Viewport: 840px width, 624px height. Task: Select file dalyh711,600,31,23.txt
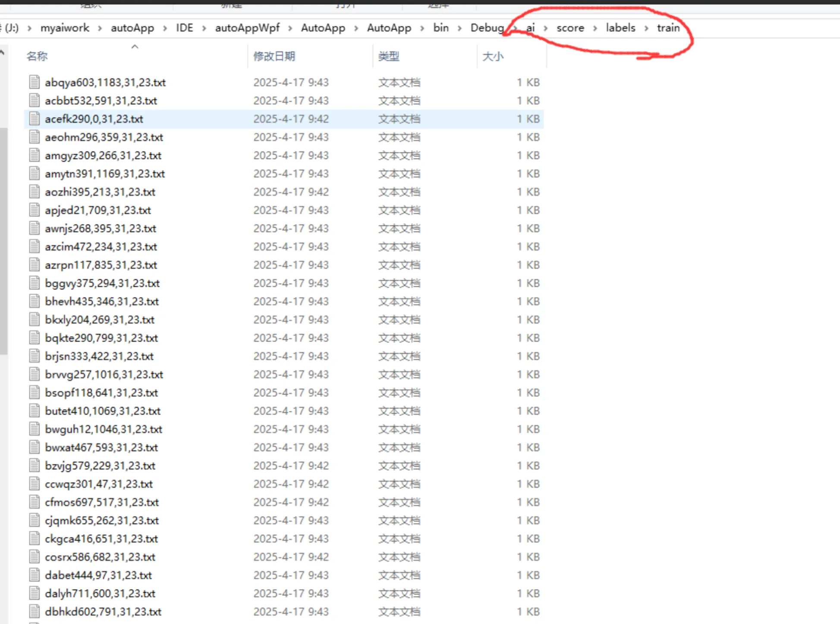pyautogui.click(x=100, y=593)
